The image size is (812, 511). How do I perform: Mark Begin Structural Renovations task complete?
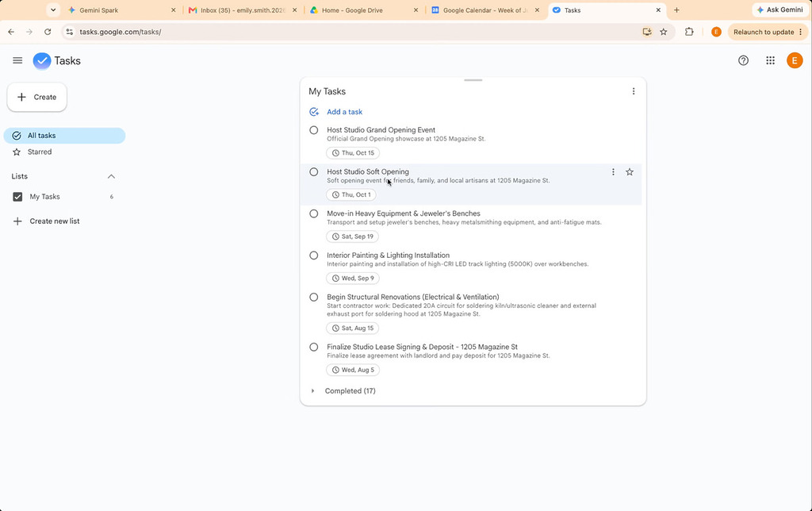coord(314,298)
